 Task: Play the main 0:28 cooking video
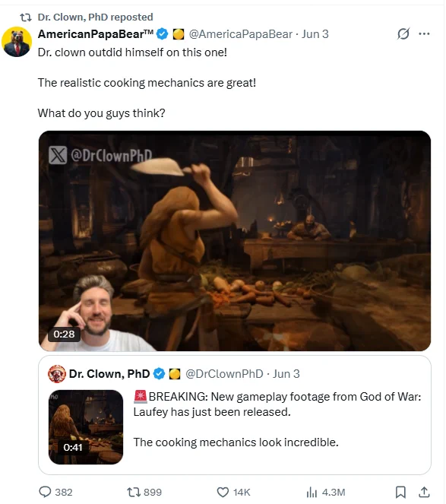(x=235, y=241)
